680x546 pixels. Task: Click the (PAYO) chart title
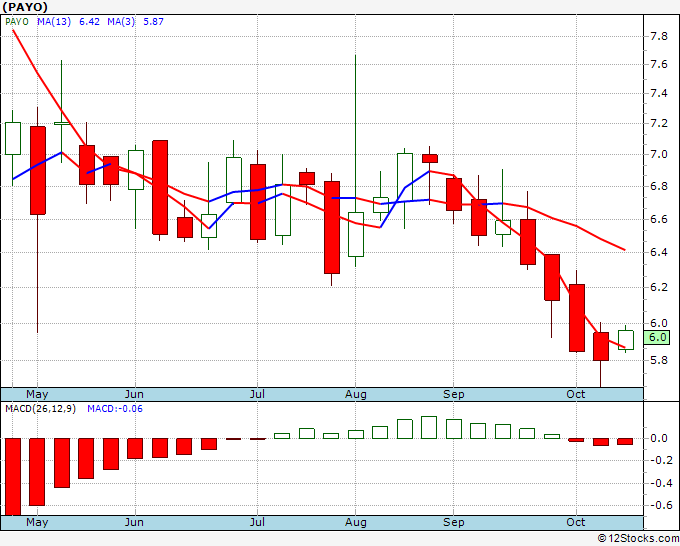[x=25, y=7]
